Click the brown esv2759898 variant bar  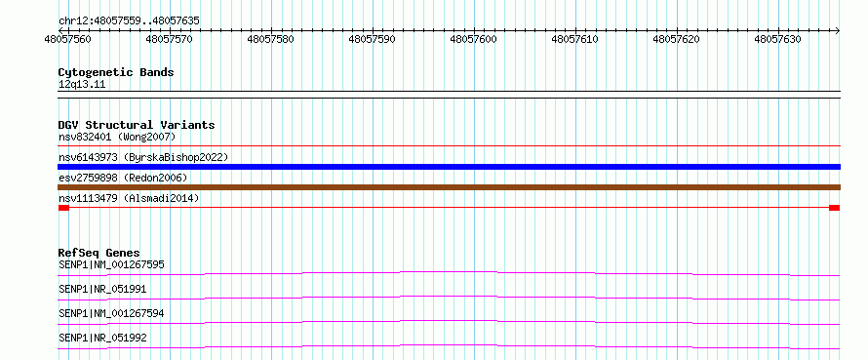(449, 187)
